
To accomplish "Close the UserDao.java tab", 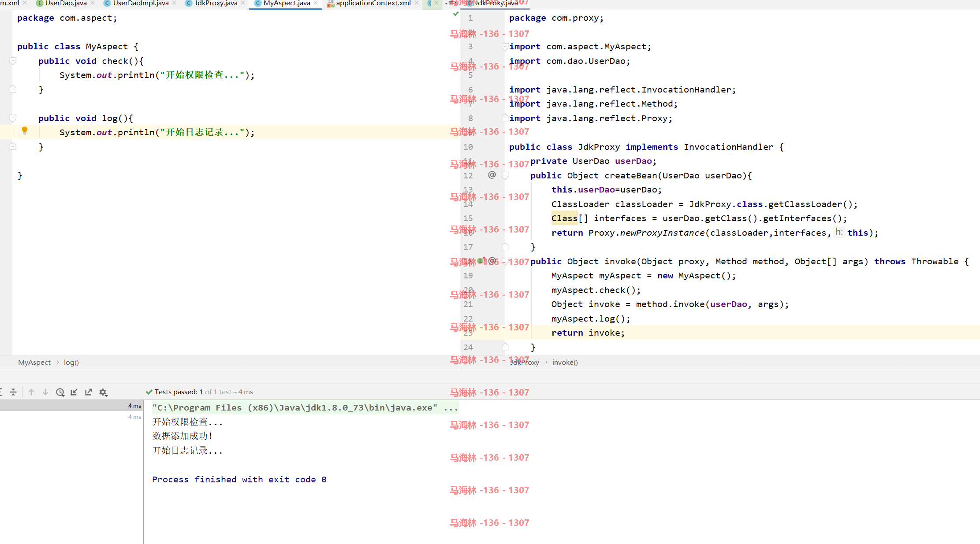I will (x=93, y=3).
